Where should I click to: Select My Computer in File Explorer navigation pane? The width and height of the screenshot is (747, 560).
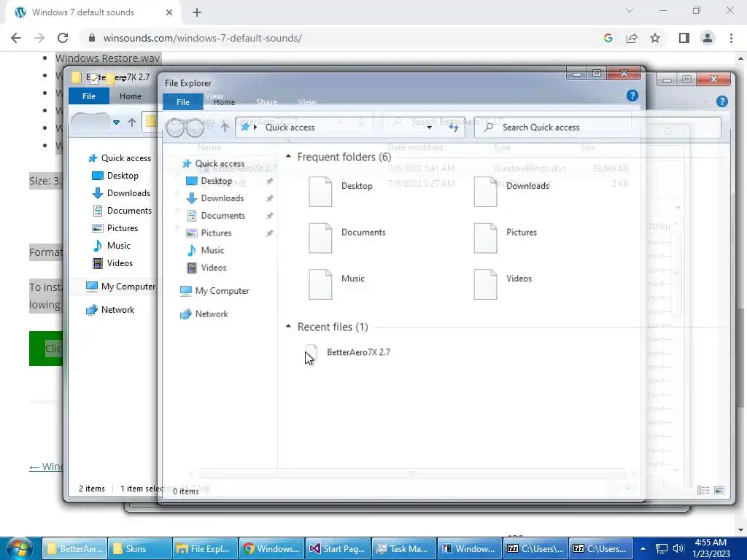[214, 290]
